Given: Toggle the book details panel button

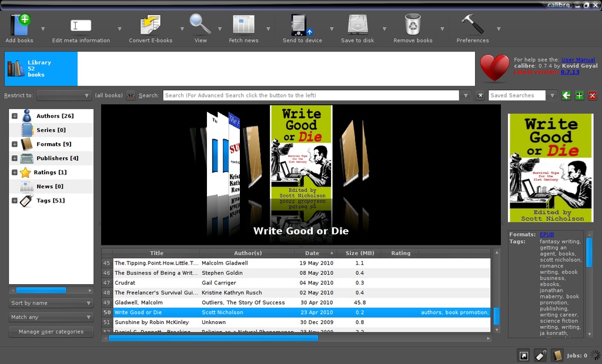Looking at the screenshot, I should point(557,355).
